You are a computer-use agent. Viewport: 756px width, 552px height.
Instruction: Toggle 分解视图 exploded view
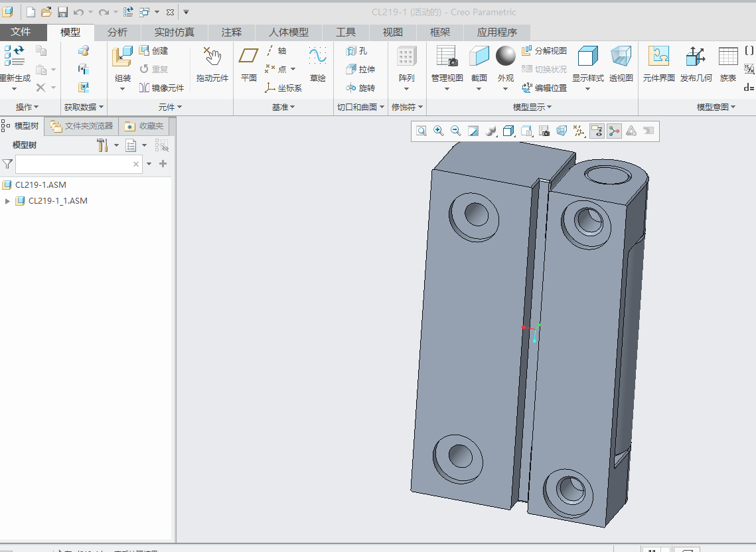coord(544,50)
